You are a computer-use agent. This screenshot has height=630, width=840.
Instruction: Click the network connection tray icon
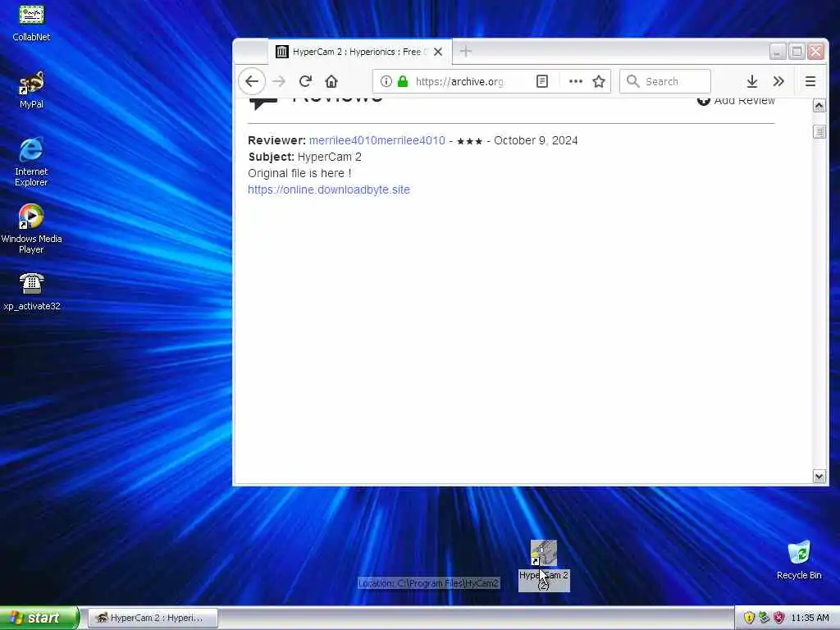pos(764,618)
